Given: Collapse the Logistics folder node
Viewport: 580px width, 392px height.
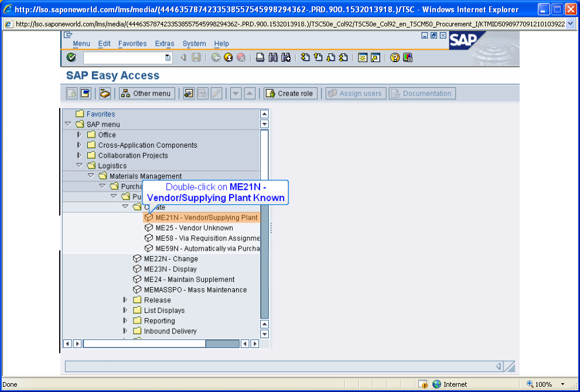Looking at the screenshot, I should pyautogui.click(x=79, y=166).
